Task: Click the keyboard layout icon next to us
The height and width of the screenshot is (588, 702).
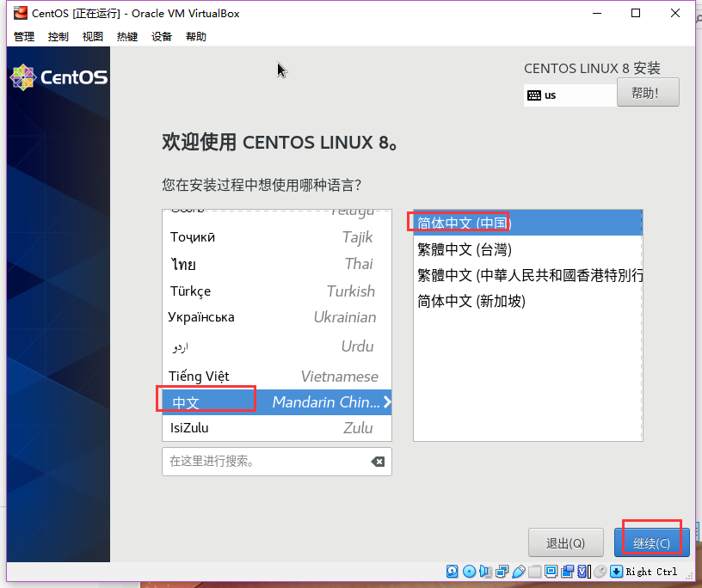Action: click(533, 95)
